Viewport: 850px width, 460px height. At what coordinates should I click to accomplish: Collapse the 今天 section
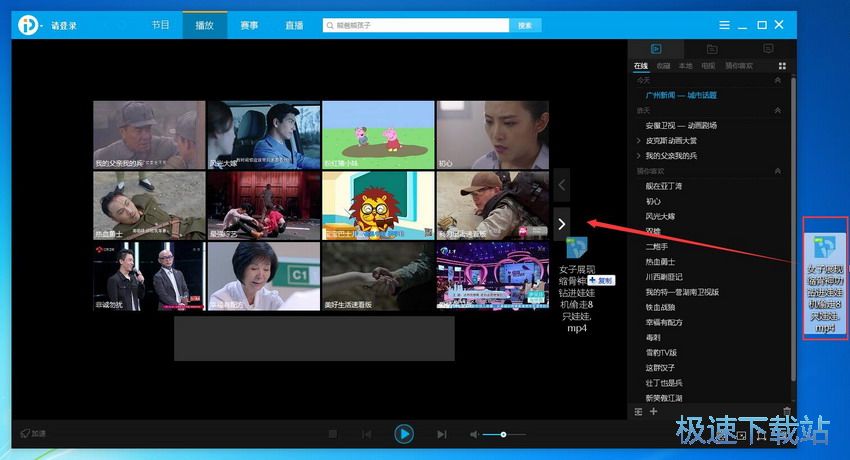(x=778, y=80)
